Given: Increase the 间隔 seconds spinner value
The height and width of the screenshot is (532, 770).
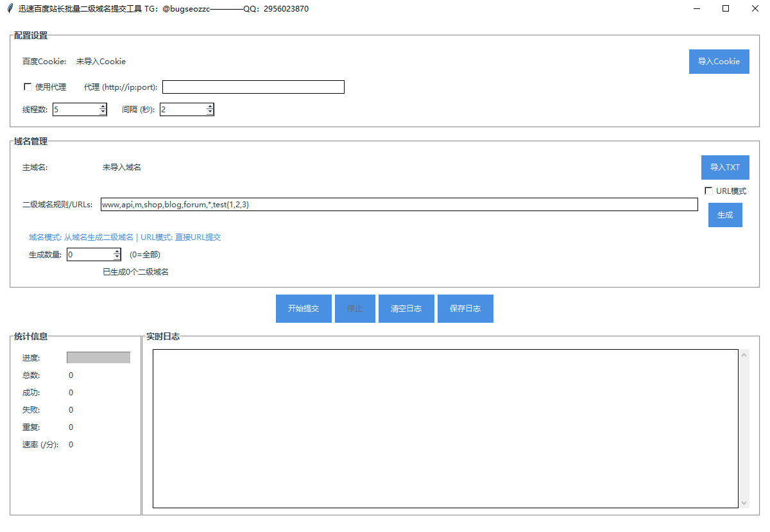Looking at the screenshot, I should coord(210,107).
